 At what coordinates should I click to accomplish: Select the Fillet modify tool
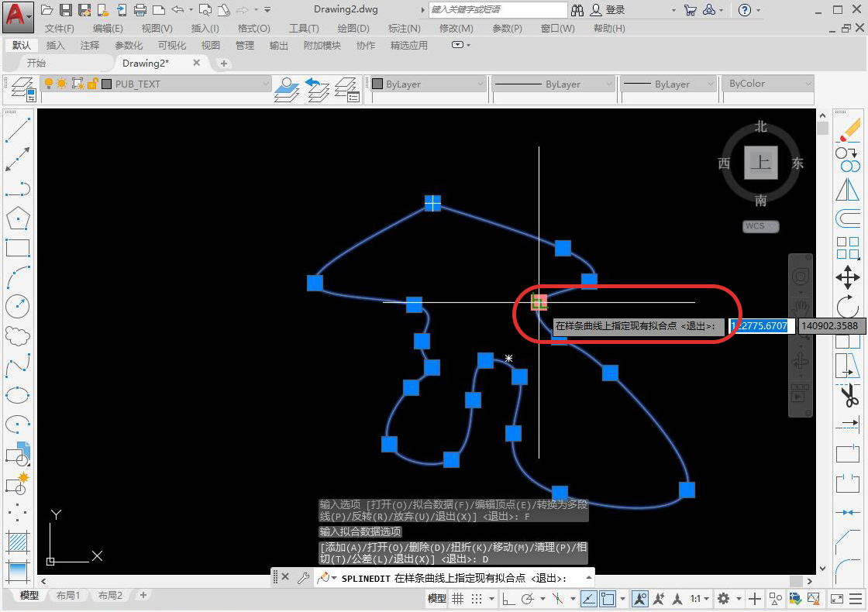point(848,571)
